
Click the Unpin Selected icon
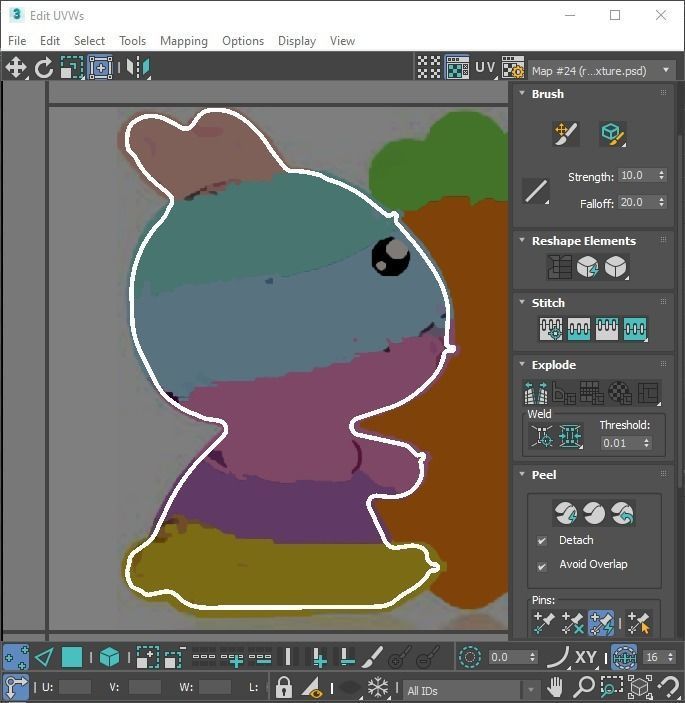(572, 623)
